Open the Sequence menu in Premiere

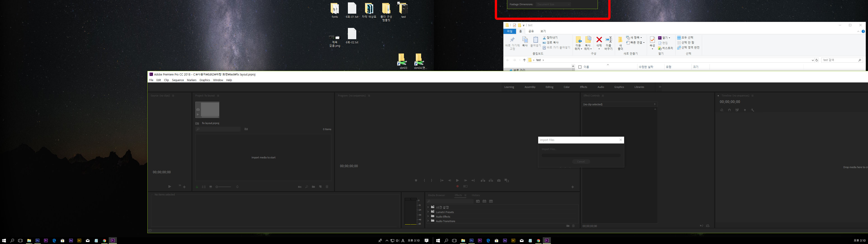pyautogui.click(x=178, y=80)
